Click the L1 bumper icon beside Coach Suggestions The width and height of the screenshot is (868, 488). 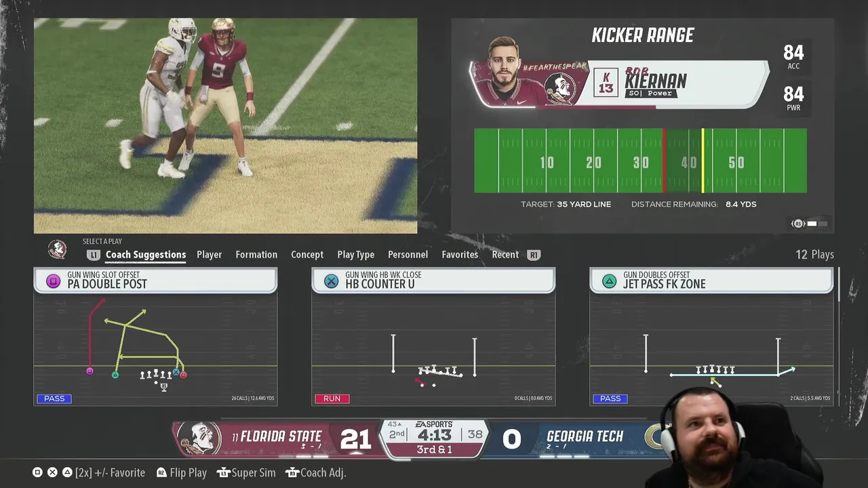[x=93, y=255]
